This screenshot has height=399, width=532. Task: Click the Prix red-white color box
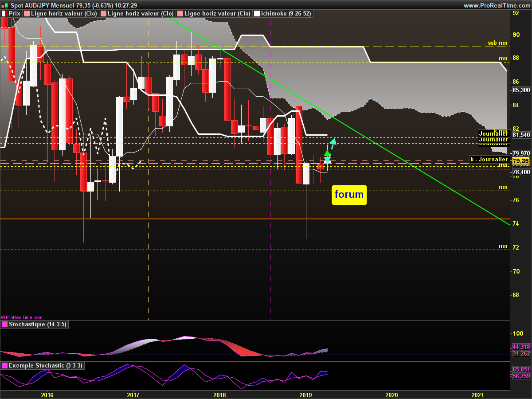pos(4,14)
